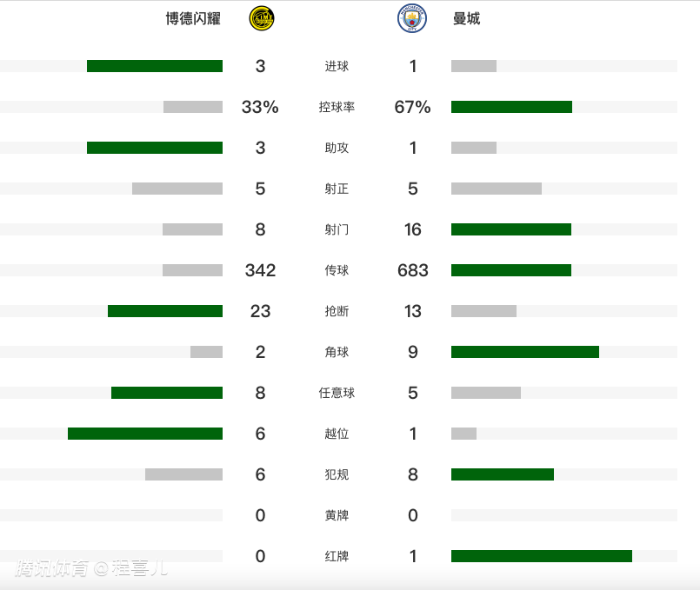Image resolution: width=700 pixels, height=590 pixels.
Task: Click Manchester City's green corners bar
Action: [525, 352]
